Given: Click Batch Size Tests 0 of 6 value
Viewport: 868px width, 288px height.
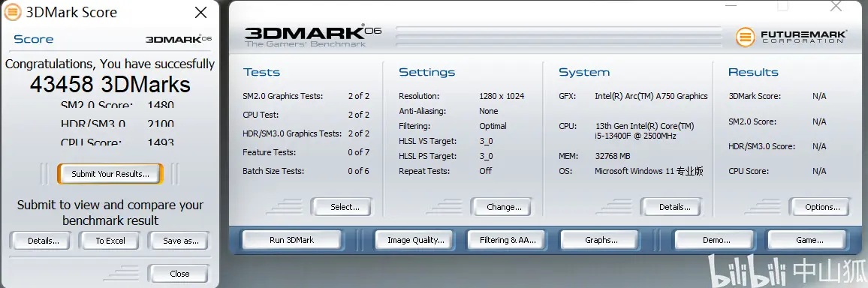Looking at the screenshot, I should (358, 171).
